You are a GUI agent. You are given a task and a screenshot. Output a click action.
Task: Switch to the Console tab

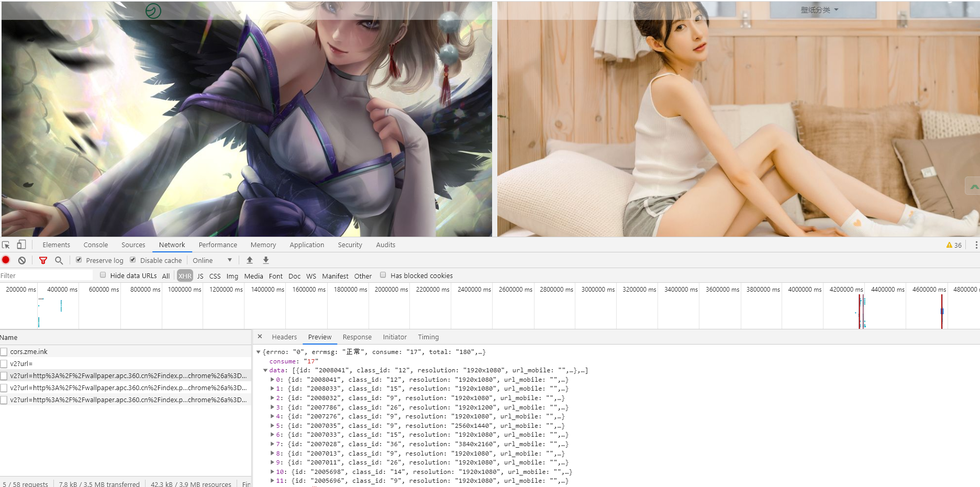(96, 245)
